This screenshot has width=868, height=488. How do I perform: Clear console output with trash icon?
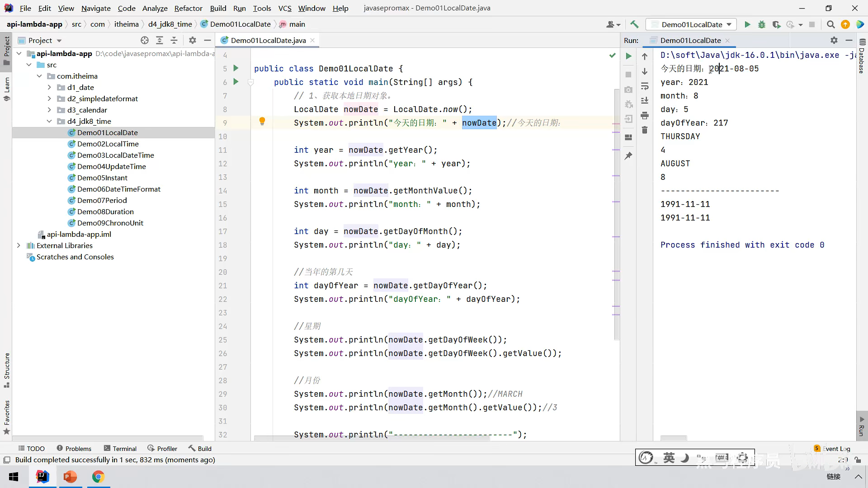tap(645, 130)
